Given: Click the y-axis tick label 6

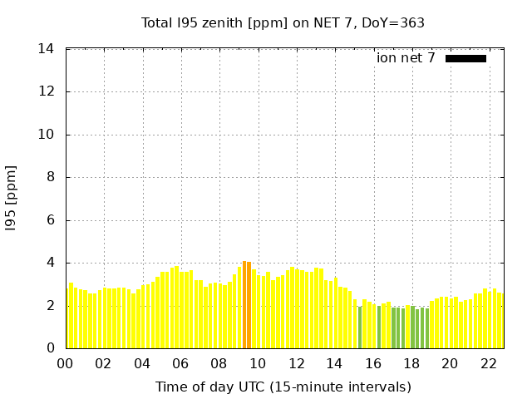Looking at the screenshot, I should (50, 220).
